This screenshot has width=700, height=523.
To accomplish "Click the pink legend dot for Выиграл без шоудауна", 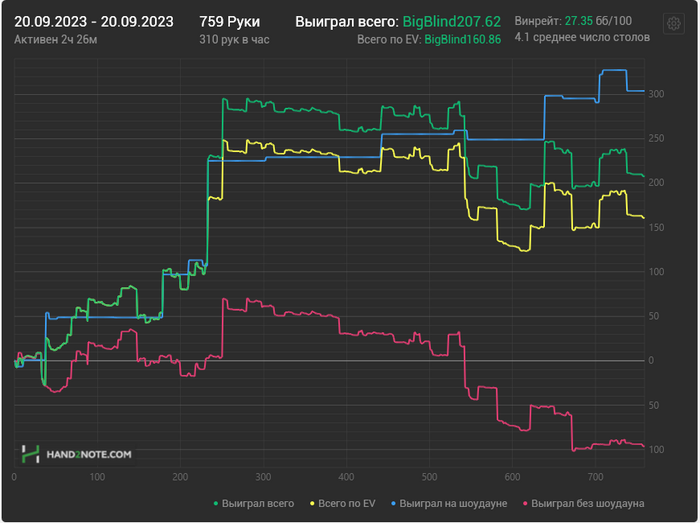I will click(525, 504).
